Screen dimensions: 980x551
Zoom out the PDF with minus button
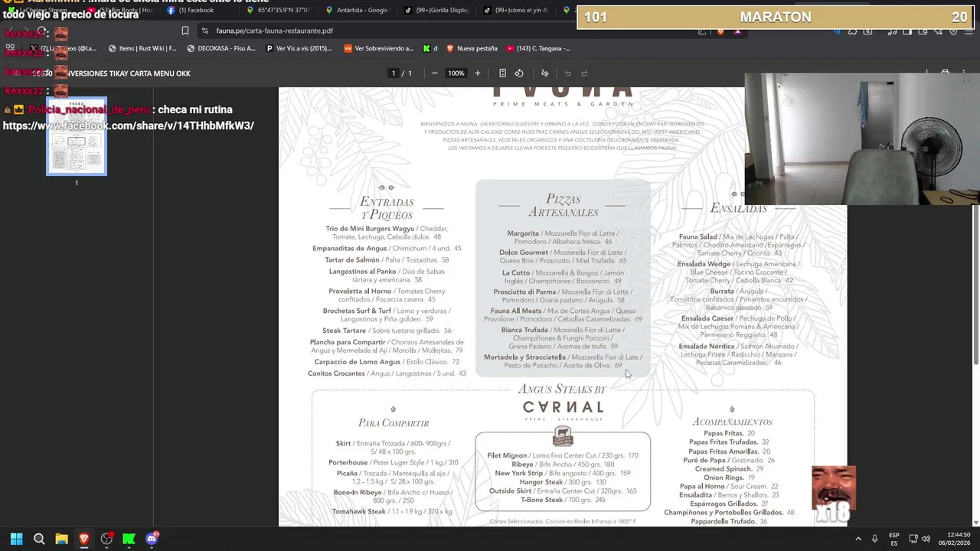pyautogui.click(x=435, y=73)
